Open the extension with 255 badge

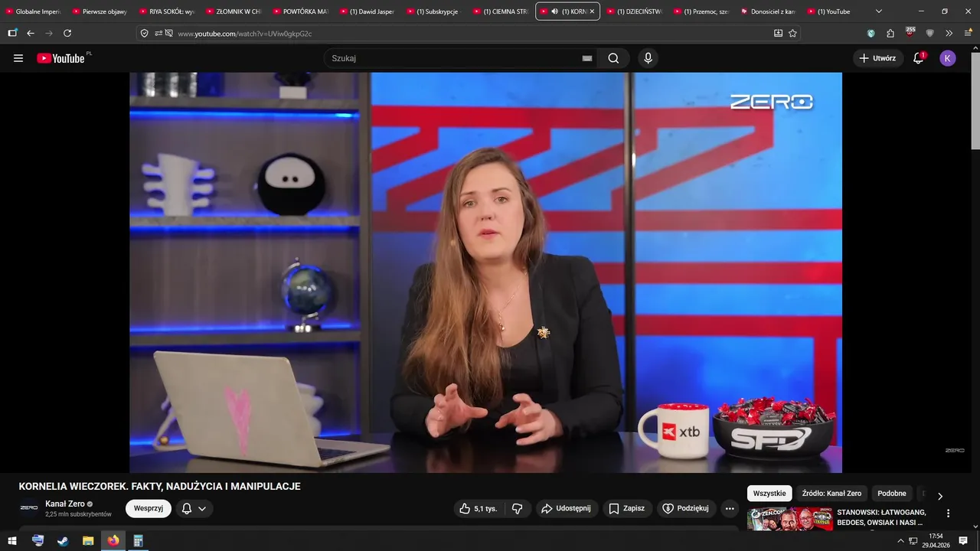(x=910, y=31)
